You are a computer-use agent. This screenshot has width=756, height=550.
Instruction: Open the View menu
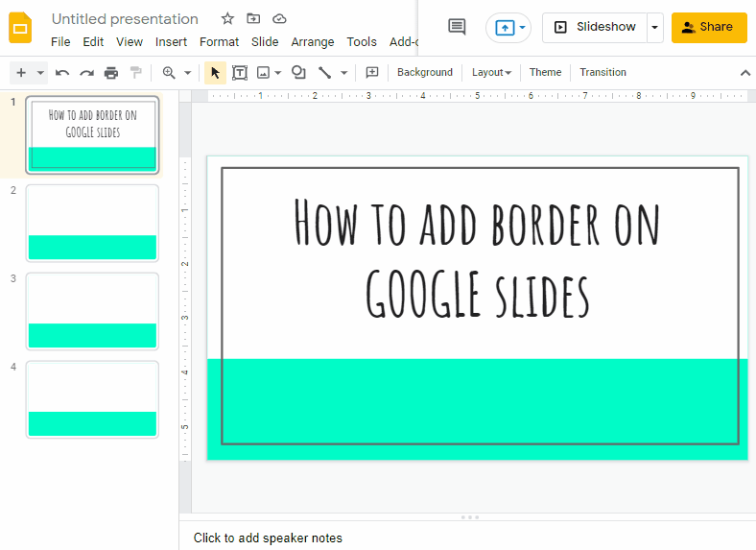tap(130, 42)
